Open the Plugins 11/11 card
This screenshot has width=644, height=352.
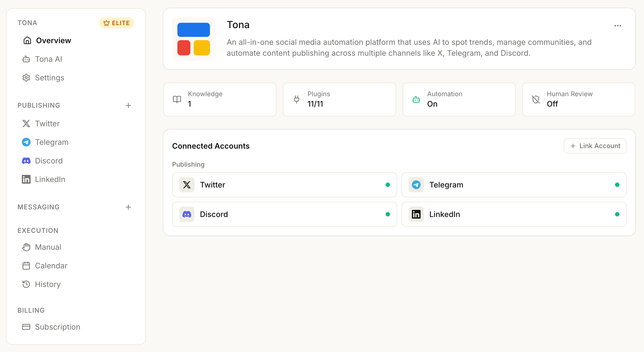(x=339, y=99)
